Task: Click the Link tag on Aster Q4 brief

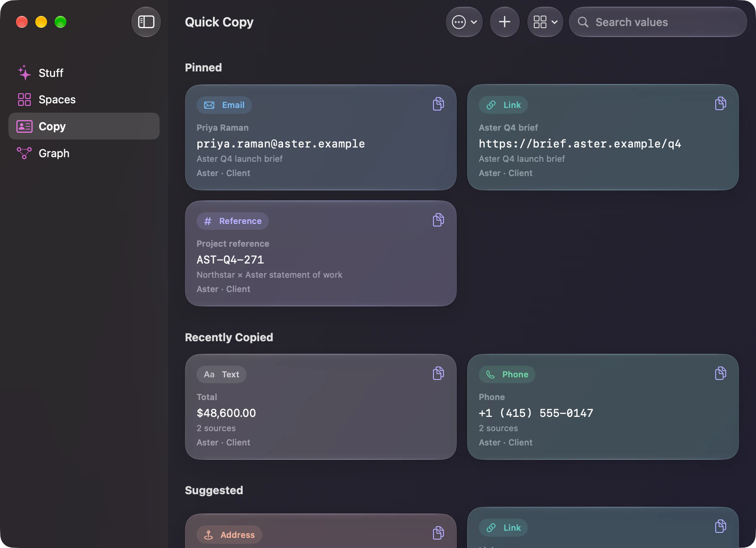Action: 503,105
